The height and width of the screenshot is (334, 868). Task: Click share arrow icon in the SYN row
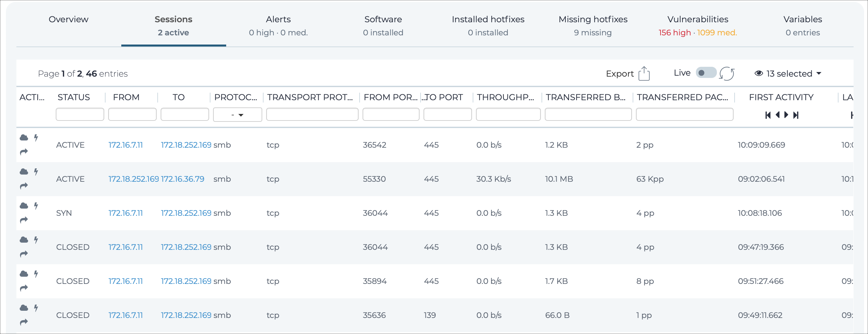pos(24,220)
